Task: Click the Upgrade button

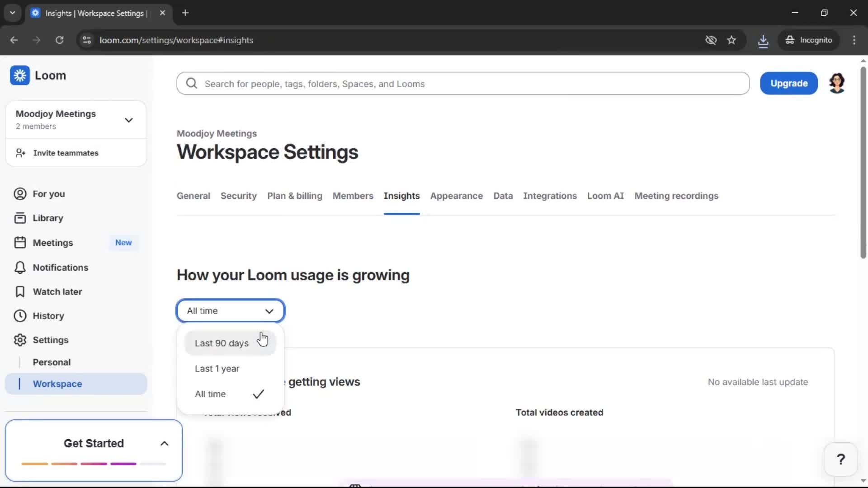Action: (788, 83)
